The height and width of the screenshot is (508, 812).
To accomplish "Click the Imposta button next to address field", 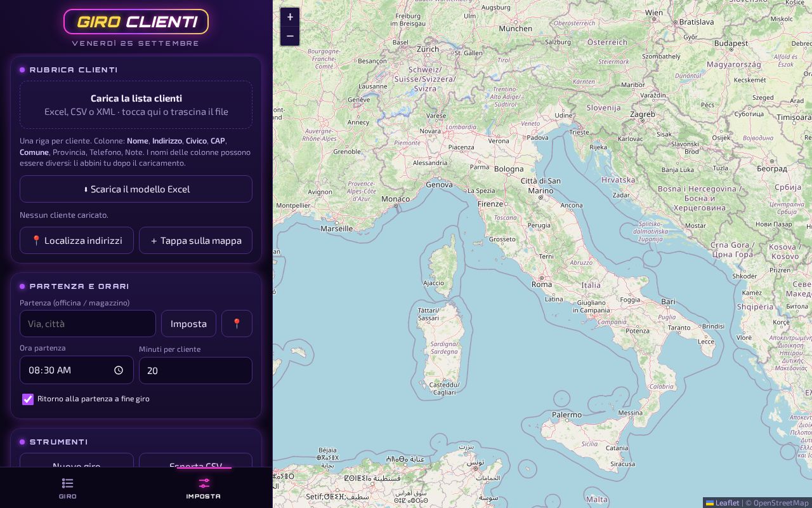I will pos(188,324).
